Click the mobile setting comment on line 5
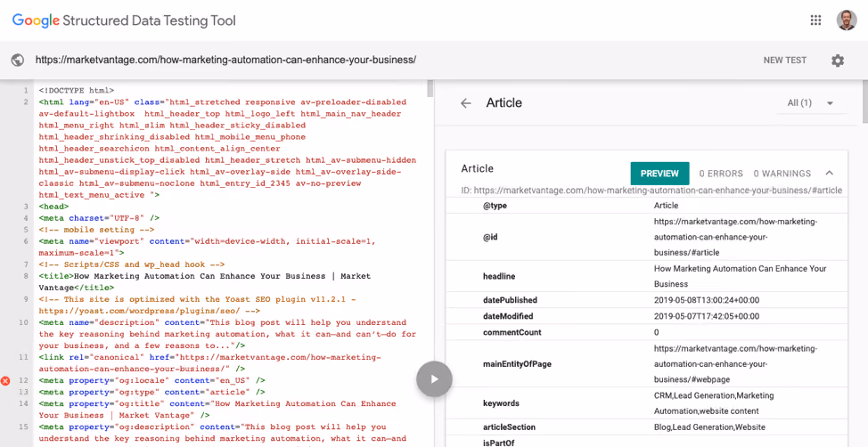 [x=96, y=230]
